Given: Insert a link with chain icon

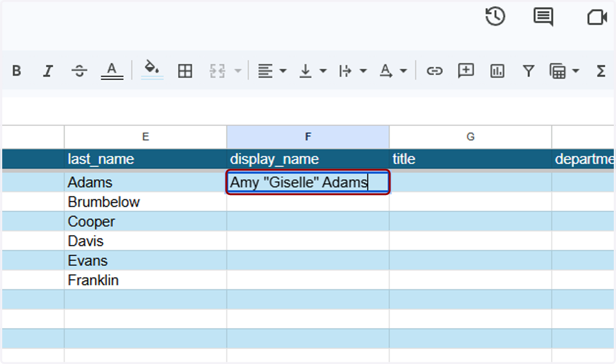Looking at the screenshot, I should click(x=434, y=71).
